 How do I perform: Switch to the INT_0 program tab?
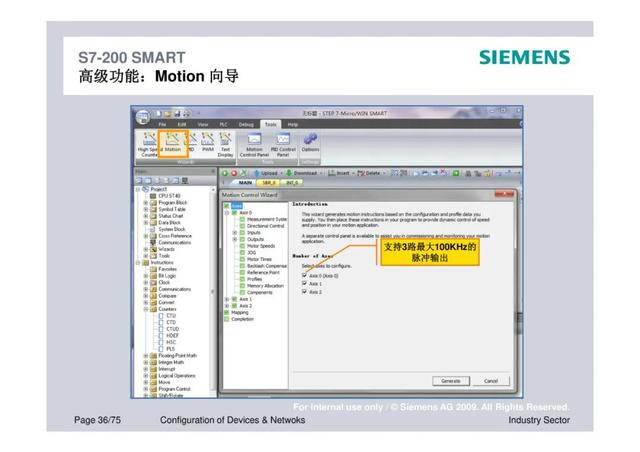pos(292,183)
